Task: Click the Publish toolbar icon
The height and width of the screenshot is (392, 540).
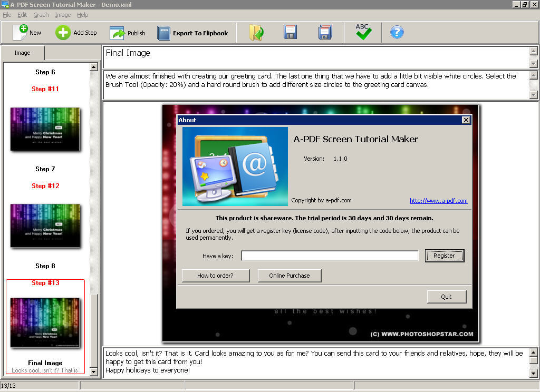Action: coord(117,33)
